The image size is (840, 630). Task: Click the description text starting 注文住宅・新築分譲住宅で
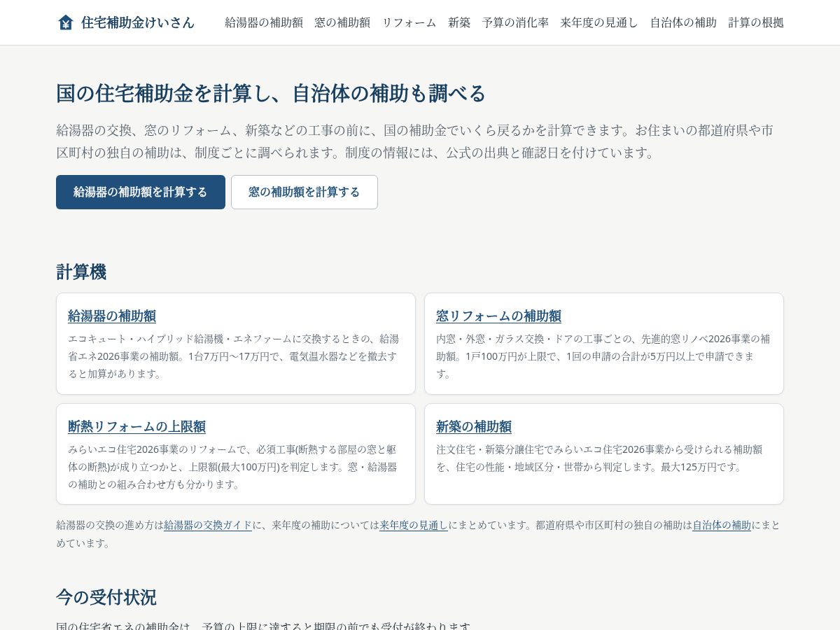click(x=599, y=458)
